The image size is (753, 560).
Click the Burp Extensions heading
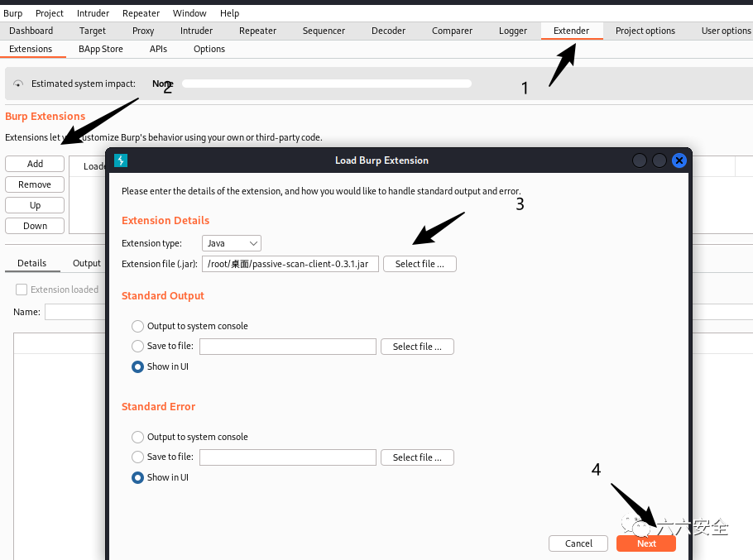(x=46, y=116)
